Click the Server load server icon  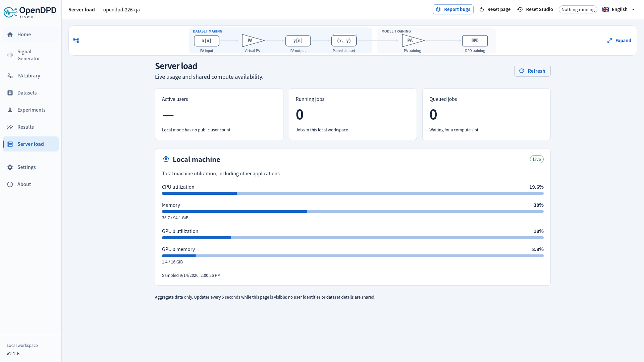(x=10, y=144)
